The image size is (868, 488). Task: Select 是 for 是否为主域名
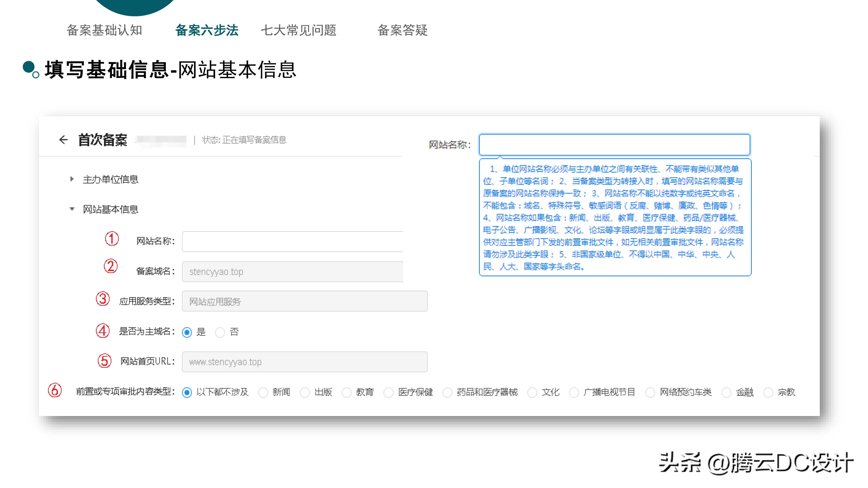(x=187, y=332)
